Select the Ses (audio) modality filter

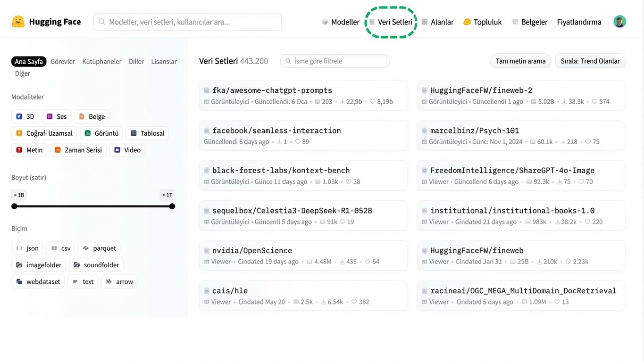click(56, 116)
